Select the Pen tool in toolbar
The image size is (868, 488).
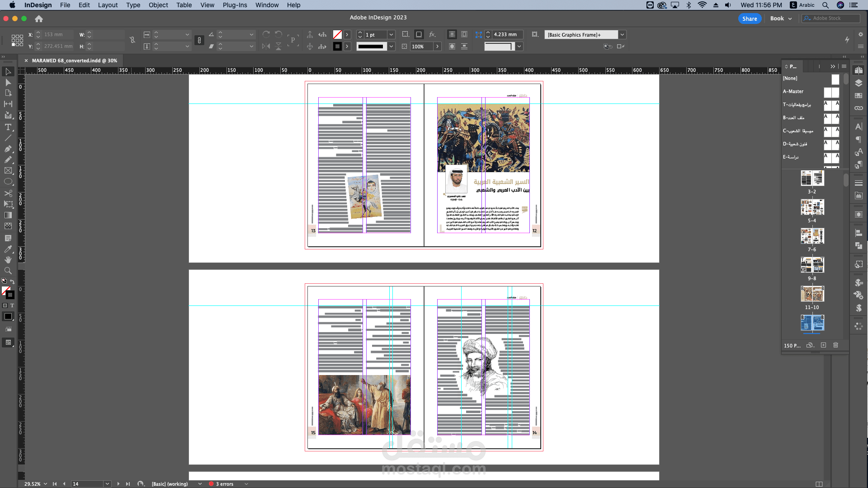[8, 149]
